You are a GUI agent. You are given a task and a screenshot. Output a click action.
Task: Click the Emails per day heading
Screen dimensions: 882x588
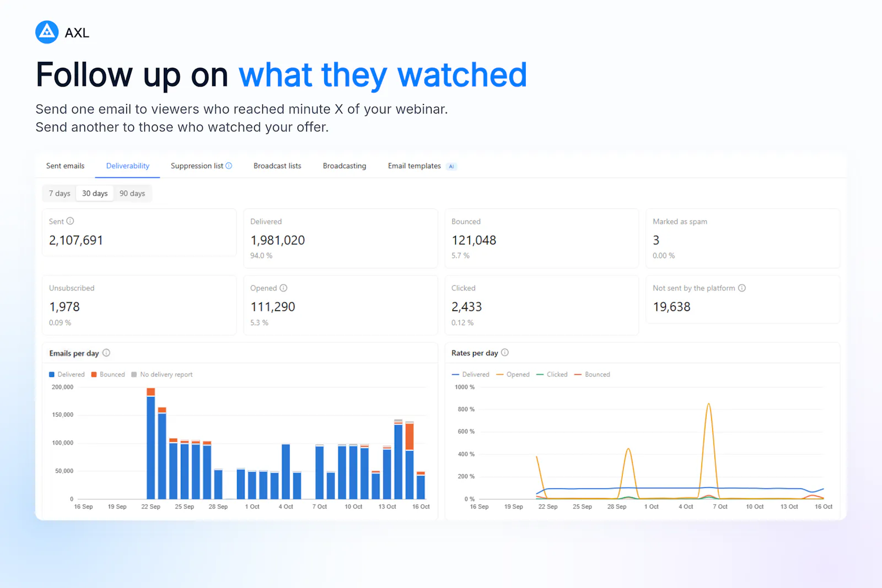click(74, 353)
